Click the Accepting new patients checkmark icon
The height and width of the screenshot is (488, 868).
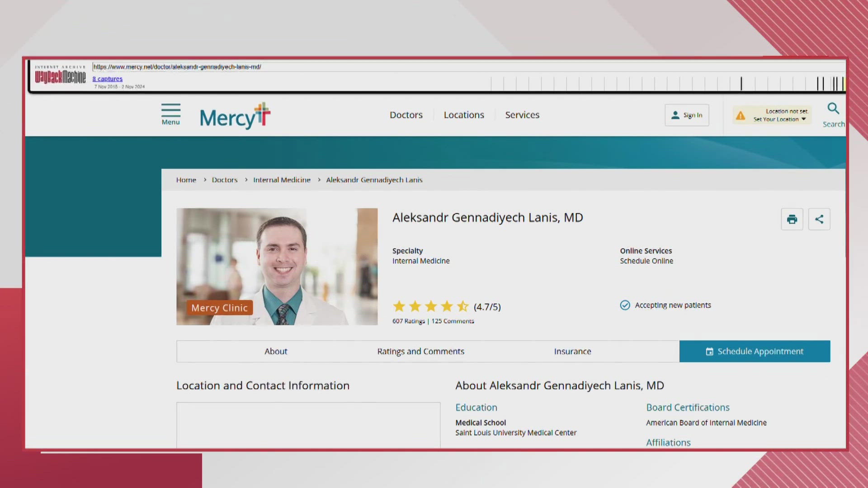click(x=625, y=305)
